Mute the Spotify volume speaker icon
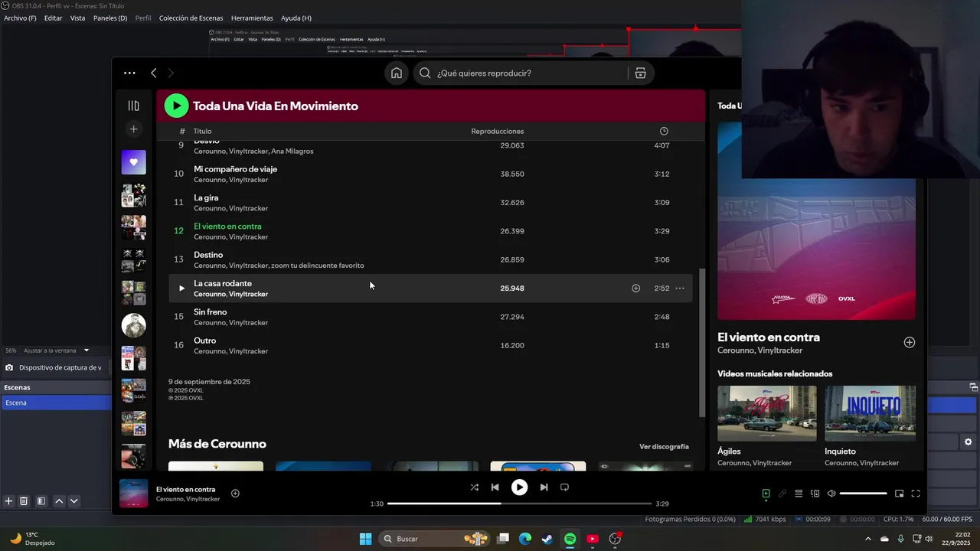980x551 pixels. point(831,494)
